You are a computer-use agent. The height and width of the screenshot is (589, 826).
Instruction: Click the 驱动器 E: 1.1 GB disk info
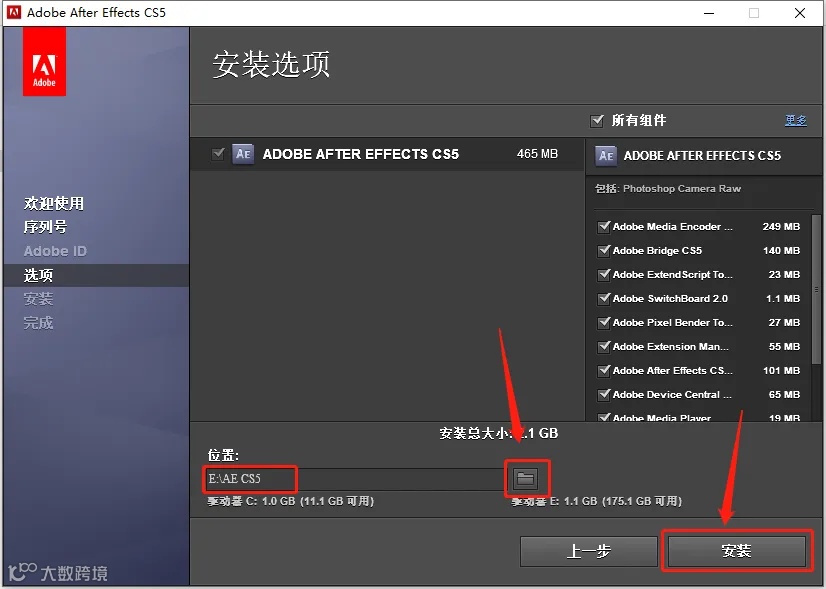[x=596, y=501]
